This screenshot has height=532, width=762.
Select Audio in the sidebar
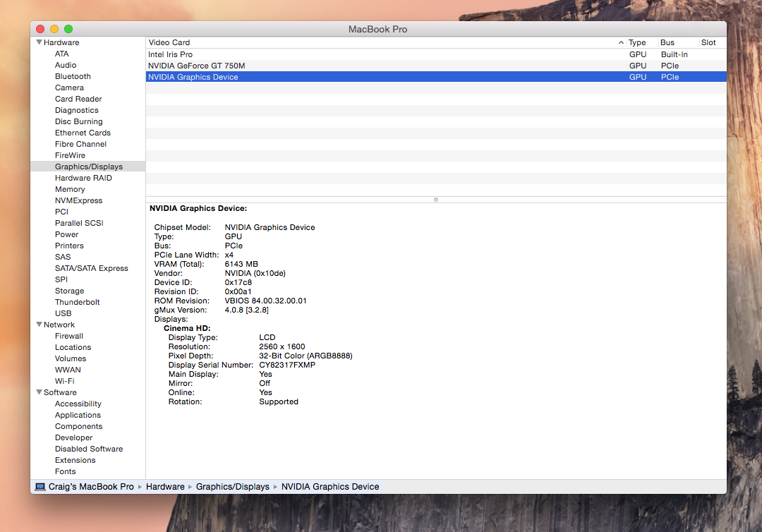66,65
